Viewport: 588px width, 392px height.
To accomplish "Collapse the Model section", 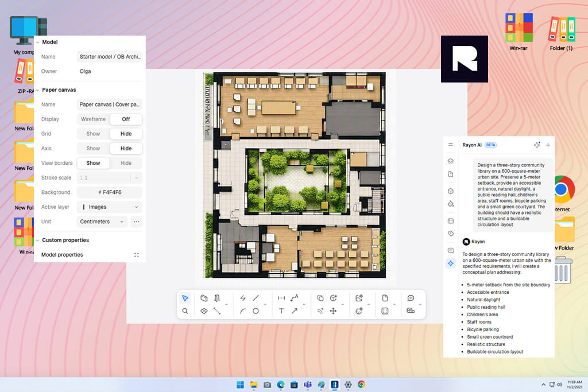I will point(37,42).
